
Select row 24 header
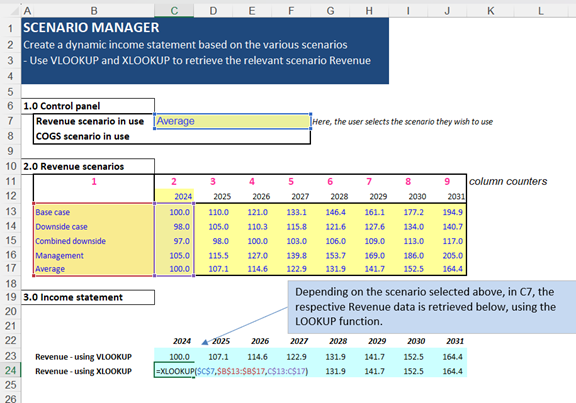(x=10, y=370)
